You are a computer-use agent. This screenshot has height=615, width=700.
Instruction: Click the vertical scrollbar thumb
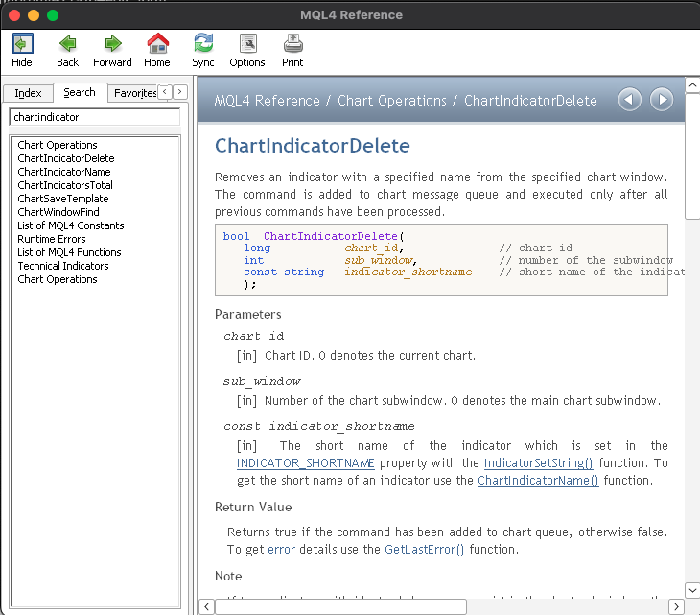[692, 155]
